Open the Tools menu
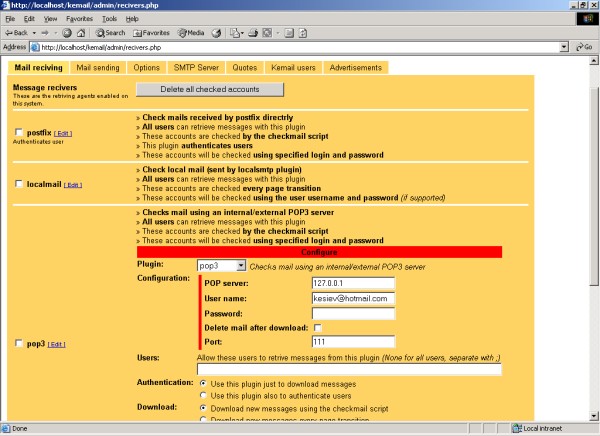This screenshot has width=600, height=436. [109, 19]
